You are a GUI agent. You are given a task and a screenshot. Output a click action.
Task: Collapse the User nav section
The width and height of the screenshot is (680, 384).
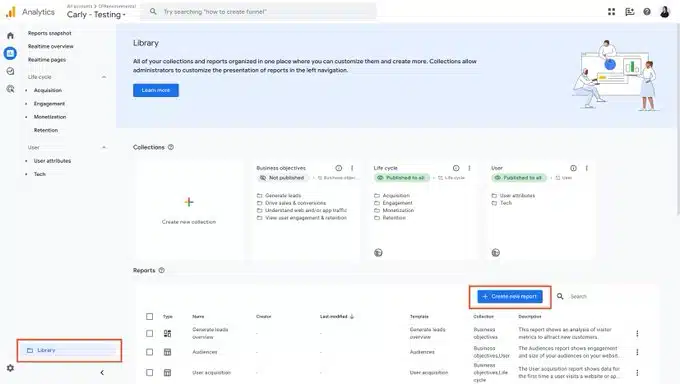click(104, 148)
